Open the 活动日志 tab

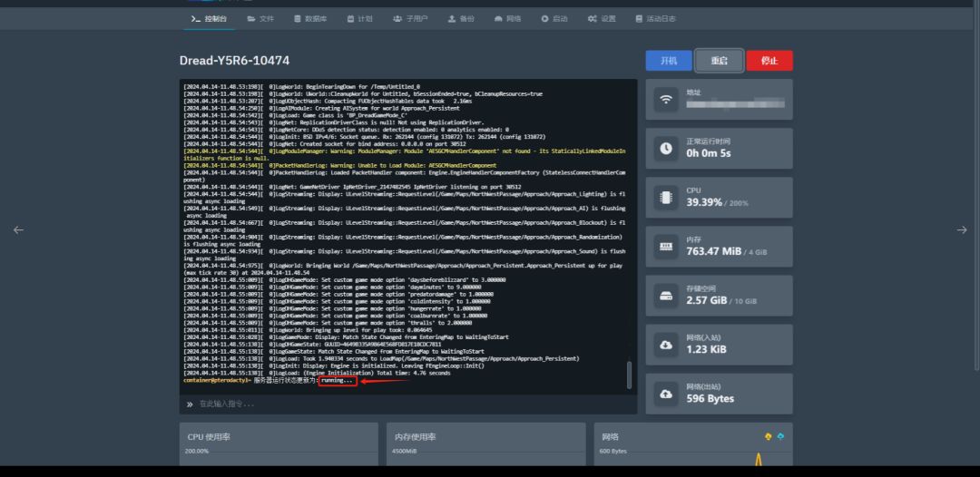[655, 18]
